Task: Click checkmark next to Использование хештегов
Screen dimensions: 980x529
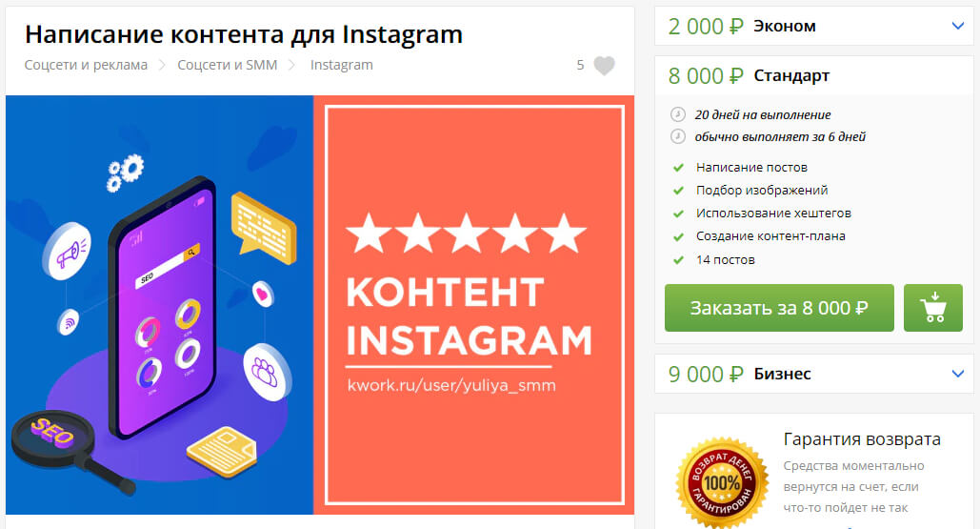Action: (678, 214)
